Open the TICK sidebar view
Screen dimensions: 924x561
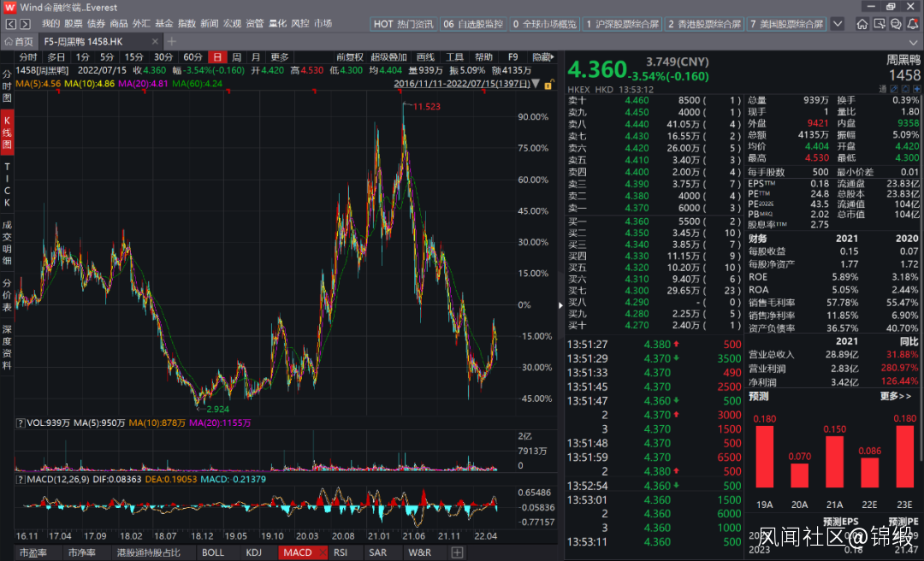7,184
